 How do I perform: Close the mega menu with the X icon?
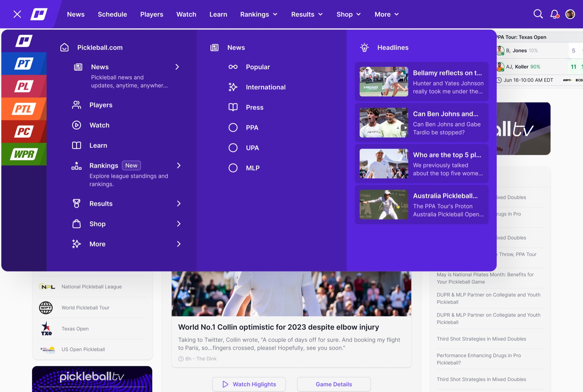[17, 14]
